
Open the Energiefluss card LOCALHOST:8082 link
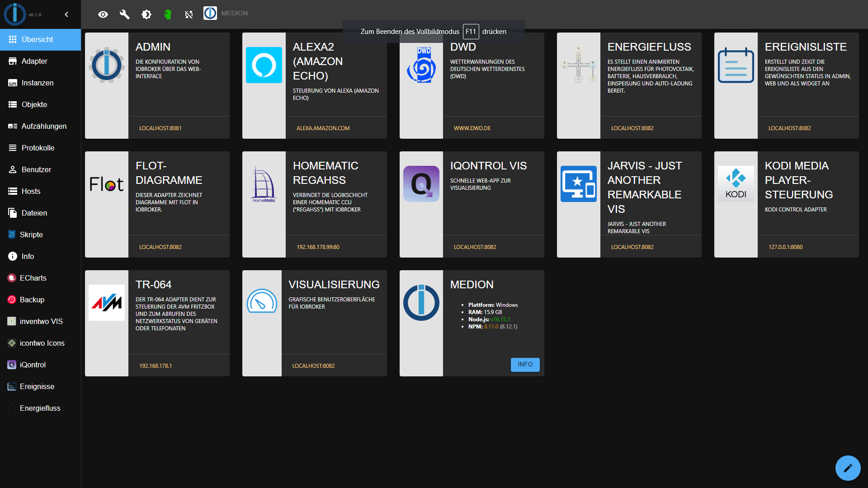pos(632,128)
